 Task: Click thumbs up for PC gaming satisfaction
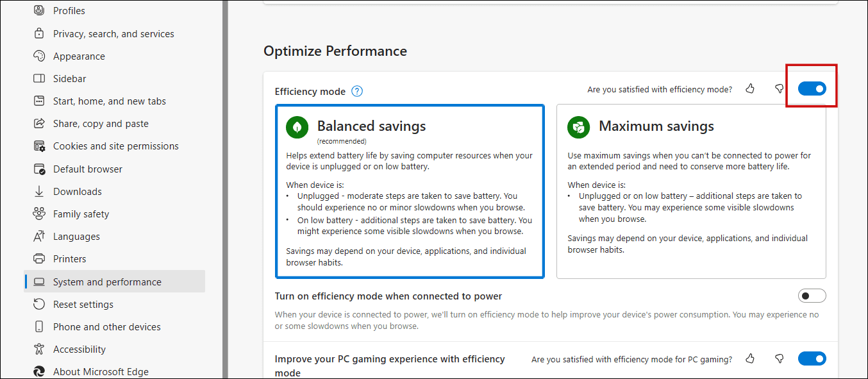pos(750,358)
